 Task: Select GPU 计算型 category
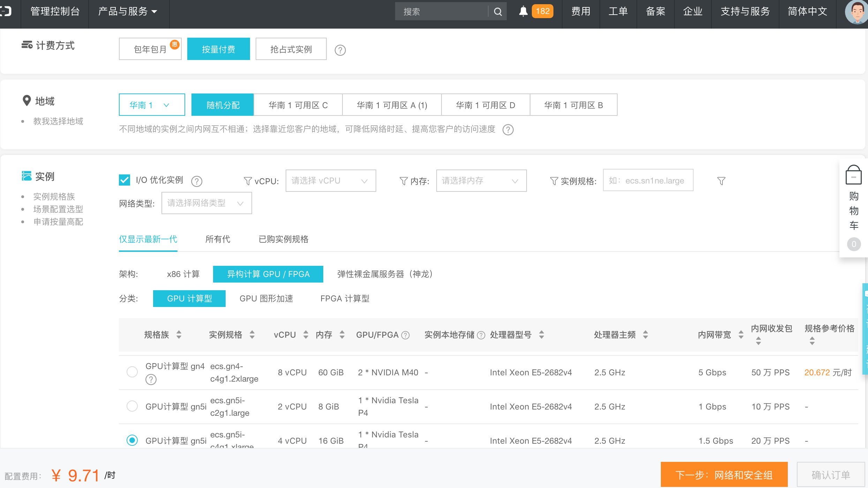pyautogui.click(x=189, y=299)
